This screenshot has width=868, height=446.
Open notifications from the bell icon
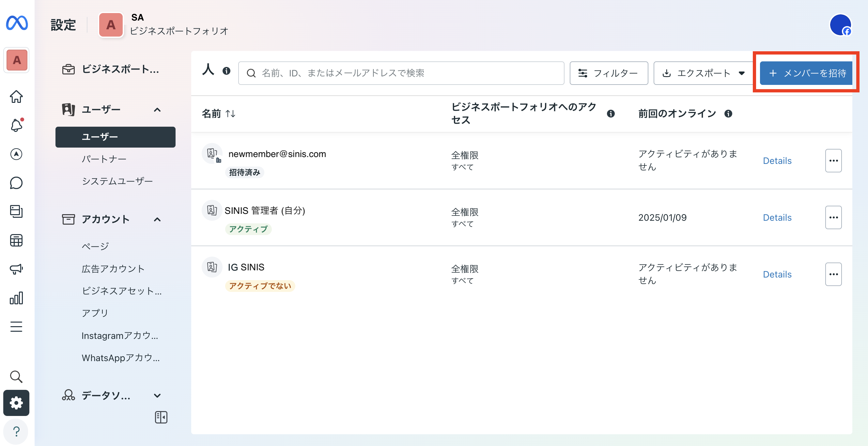point(16,125)
